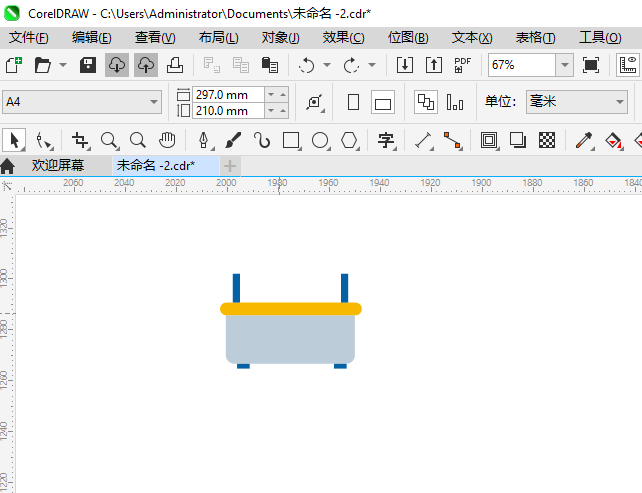The image size is (642, 493).
Task: Select the Pan hand tool
Action: [x=167, y=140]
